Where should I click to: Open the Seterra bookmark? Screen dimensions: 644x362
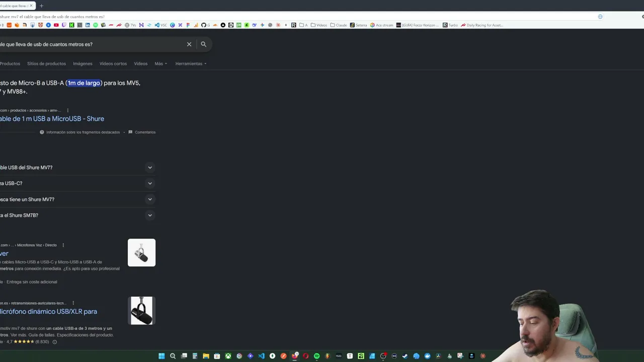pos(359,25)
